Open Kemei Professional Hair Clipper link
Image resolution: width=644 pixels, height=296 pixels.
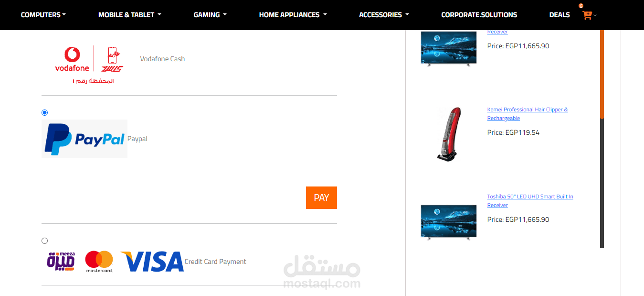528,114
